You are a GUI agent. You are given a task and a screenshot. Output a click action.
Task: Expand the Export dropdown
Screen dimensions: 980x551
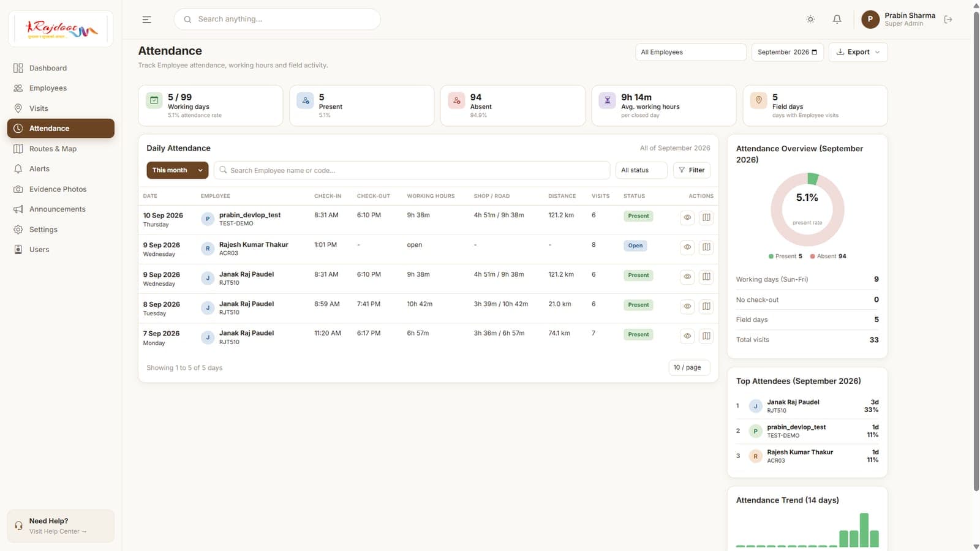[x=858, y=52]
